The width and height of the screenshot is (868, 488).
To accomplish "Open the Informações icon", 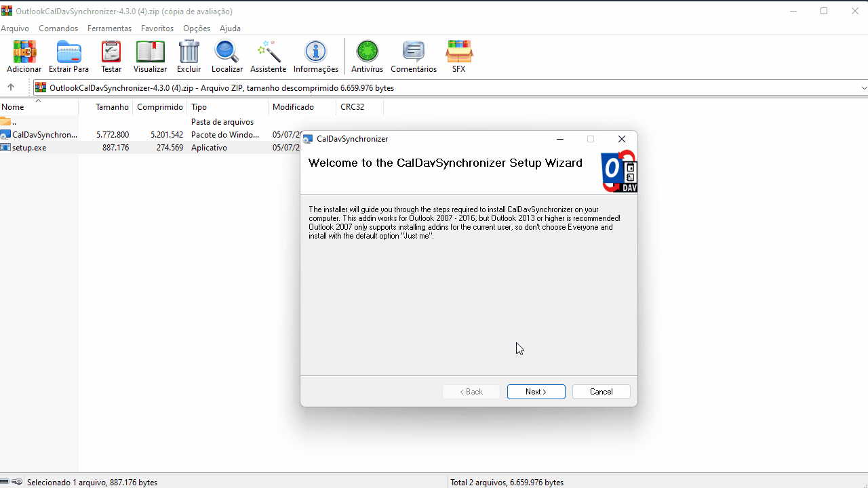I will pos(315,52).
